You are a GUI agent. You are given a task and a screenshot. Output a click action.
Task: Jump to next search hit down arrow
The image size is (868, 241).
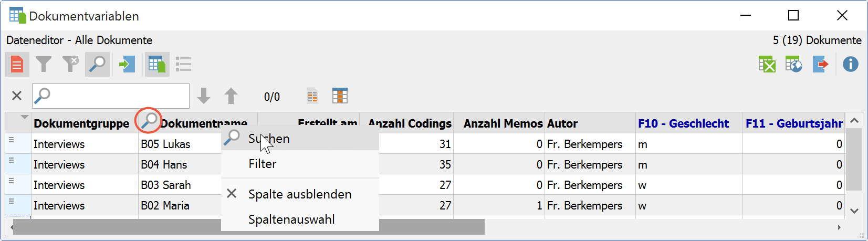tap(204, 96)
